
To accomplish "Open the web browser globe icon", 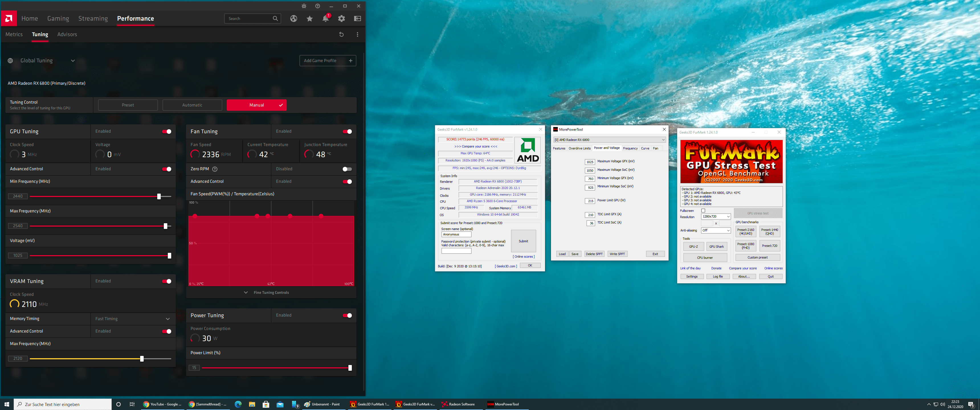I will click(x=293, y=19).
